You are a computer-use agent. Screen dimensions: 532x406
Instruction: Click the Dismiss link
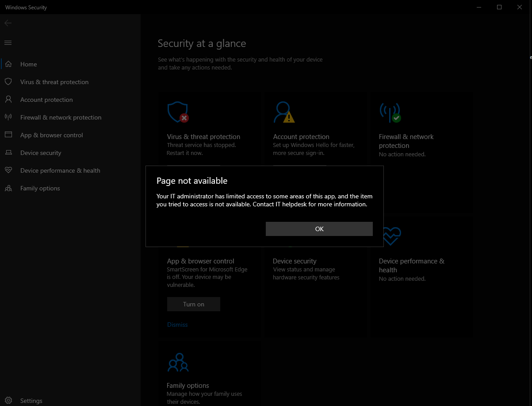click(x=177, y=325)
